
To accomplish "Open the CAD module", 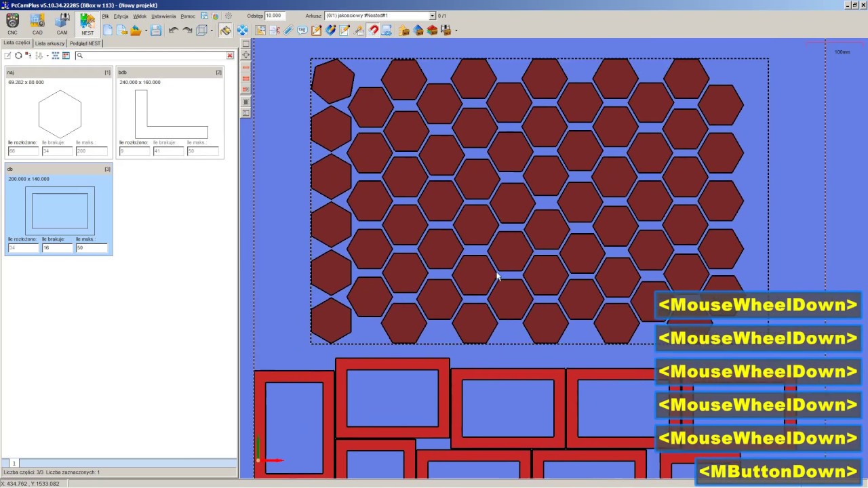I will click(x=37, y=24).
